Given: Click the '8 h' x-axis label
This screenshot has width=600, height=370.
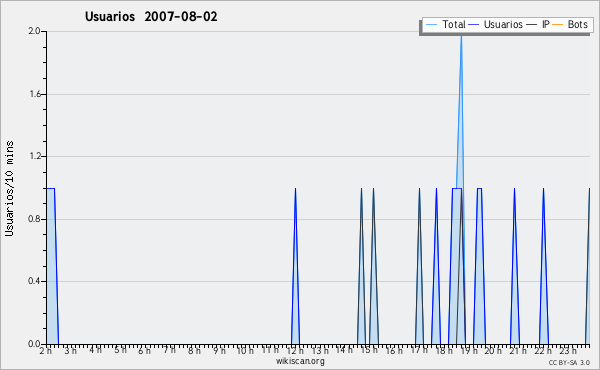Looking at the screenshot, I should (194, 350).
